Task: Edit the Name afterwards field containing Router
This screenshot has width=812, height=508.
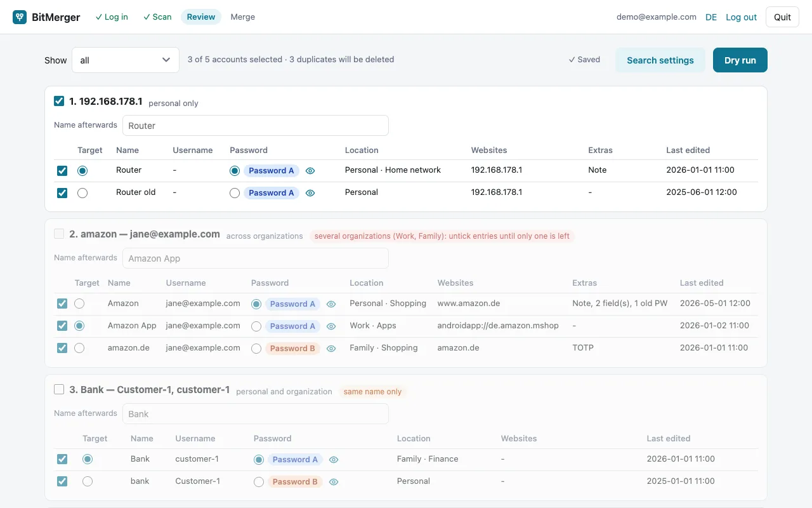Action: [256, 126]
